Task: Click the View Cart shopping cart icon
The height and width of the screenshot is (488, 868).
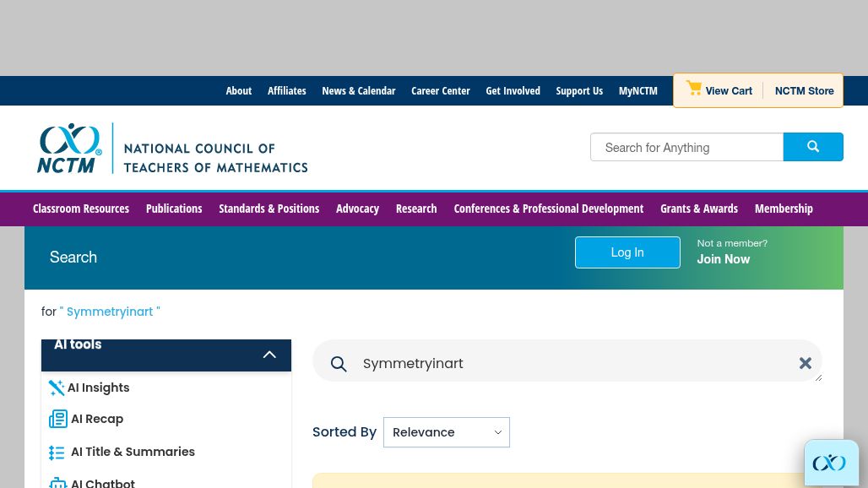Action: pyautogui.click(x=693, y=88)
